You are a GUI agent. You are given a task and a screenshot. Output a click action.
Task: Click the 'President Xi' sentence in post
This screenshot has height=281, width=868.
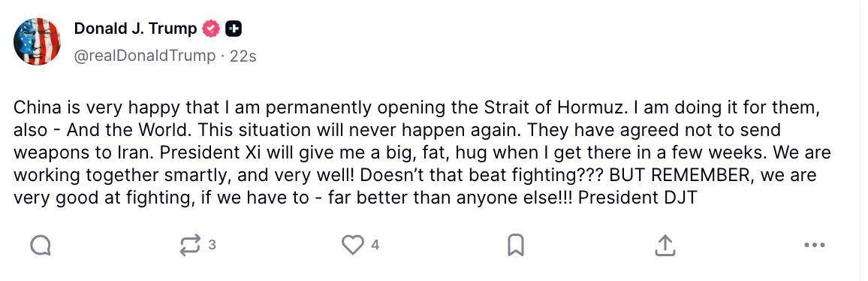pyautogui.click(x=412, y=153)
